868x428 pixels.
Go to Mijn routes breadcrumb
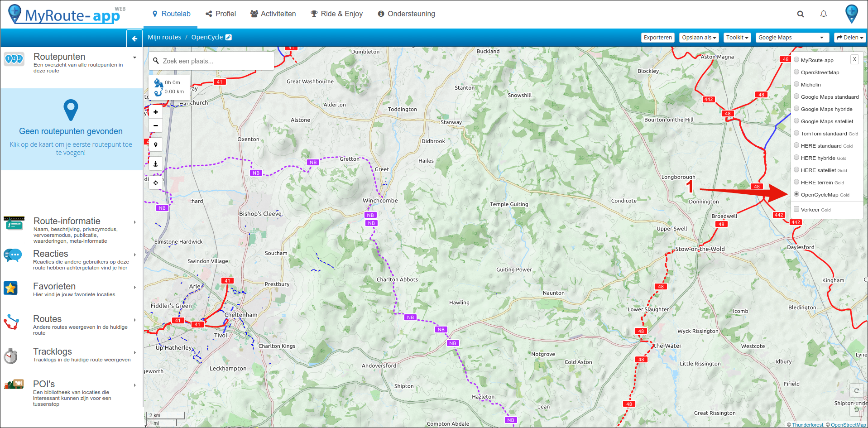[x=164, y=37]
